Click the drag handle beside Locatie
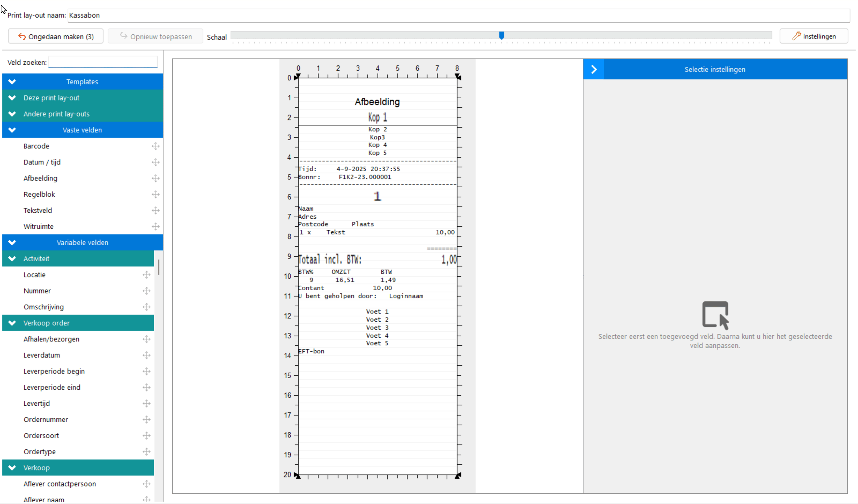The image size is (858, 504). click(x=147, y=275)
